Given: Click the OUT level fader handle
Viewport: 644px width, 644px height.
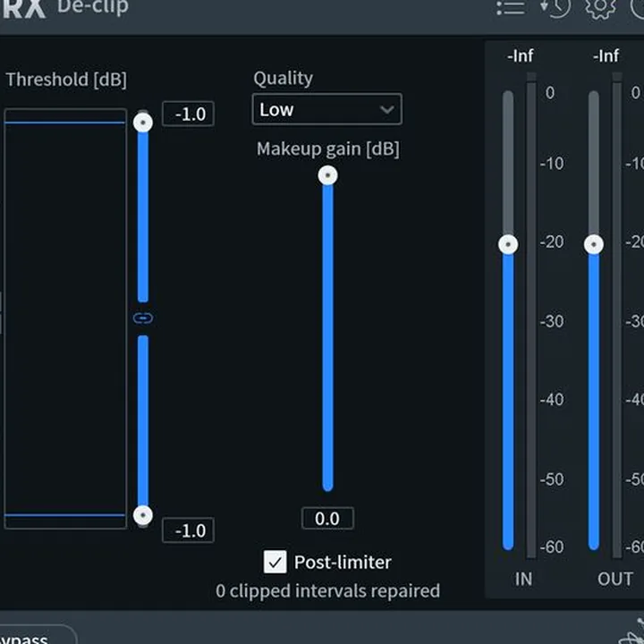Looking at the screenshot, I should point(594,245).
